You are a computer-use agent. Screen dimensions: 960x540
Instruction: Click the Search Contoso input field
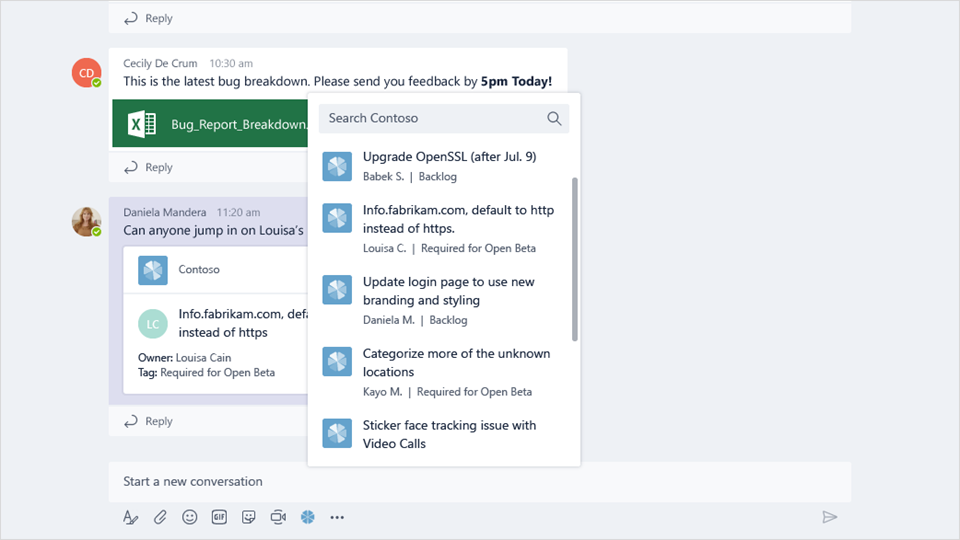(444, 118)
